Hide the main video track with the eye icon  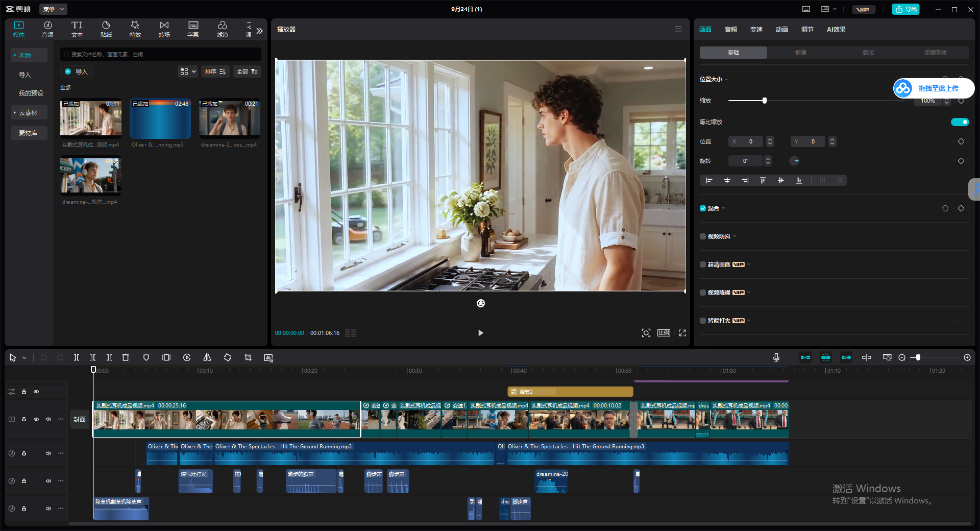click(x=36, y=419)
